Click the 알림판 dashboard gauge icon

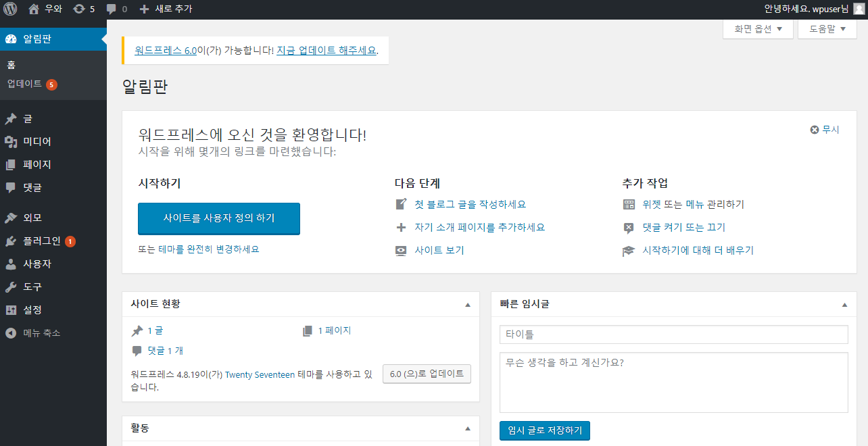pos(11,39)
